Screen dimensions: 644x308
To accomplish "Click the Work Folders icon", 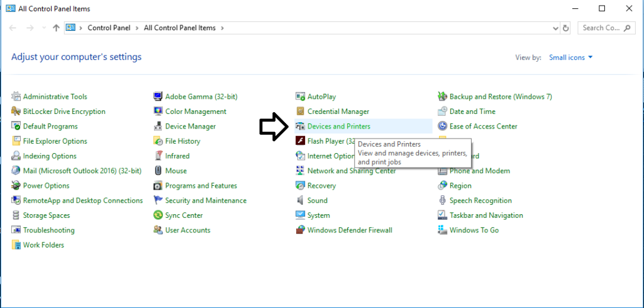I will click(16, 244).
